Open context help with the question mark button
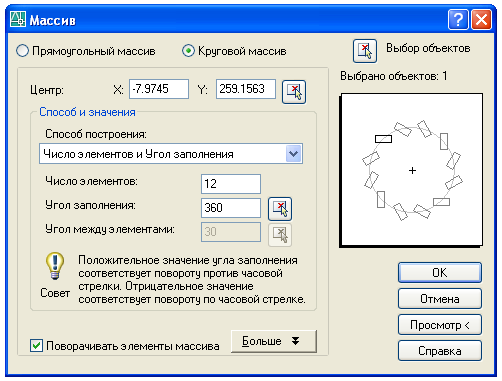This screenshot has height=381, width=502. pyautogui.click(x=458, y=19)
